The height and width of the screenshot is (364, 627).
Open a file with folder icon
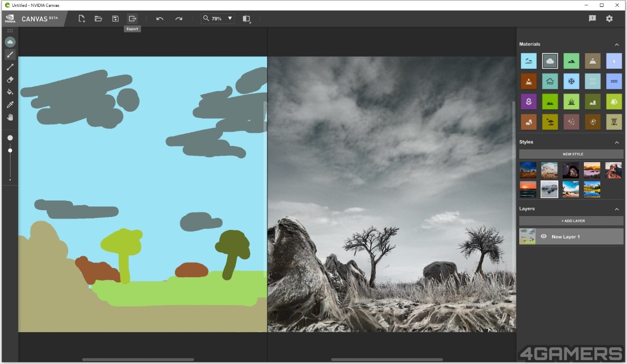pyautogui.click(x=98, y=19)
